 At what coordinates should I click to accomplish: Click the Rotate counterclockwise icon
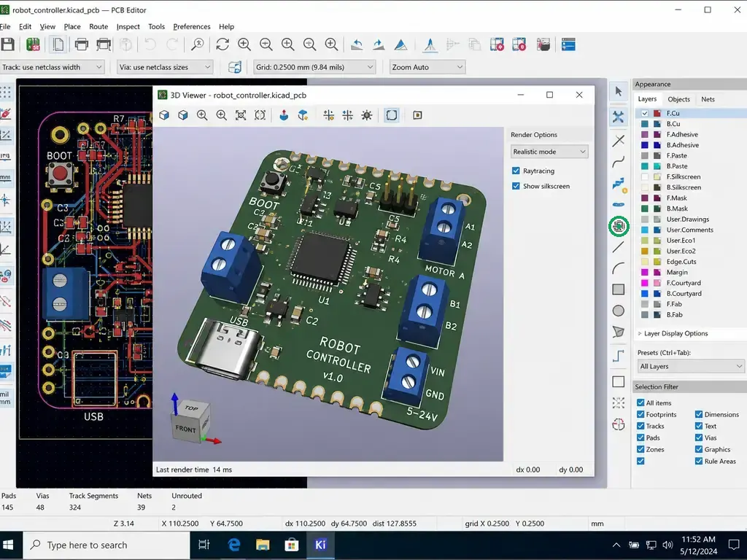coord(357,44)
